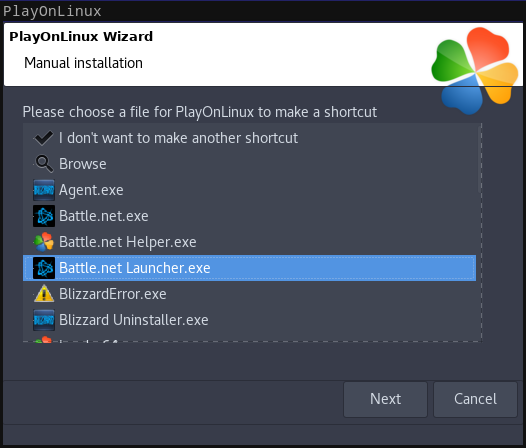Click the Next button
The image size is (526, 448).
[x=385, y=399]
